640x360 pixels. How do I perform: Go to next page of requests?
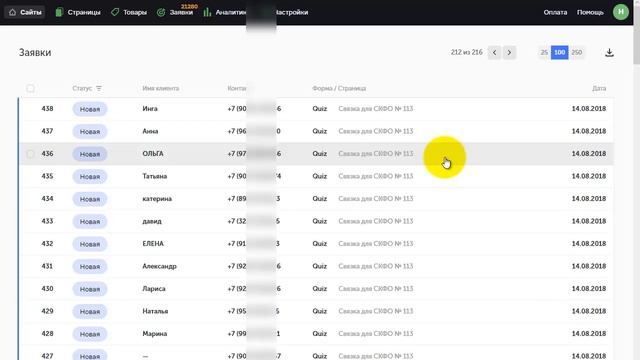click(509, 53)
